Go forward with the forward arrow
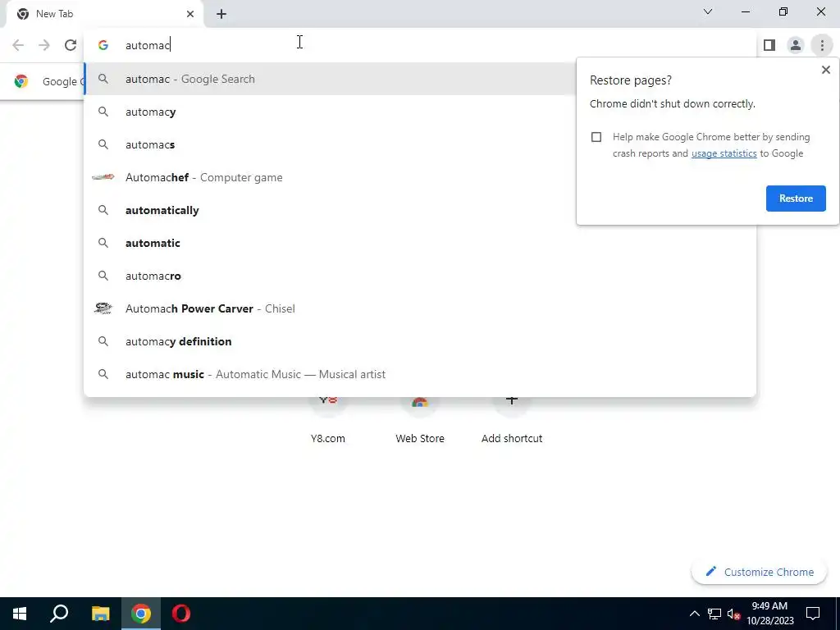 point(44,45)
